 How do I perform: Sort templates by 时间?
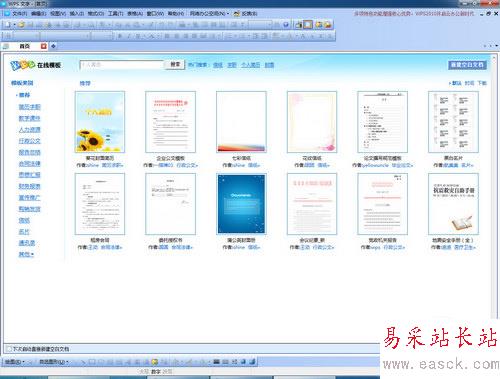[469, 83]
